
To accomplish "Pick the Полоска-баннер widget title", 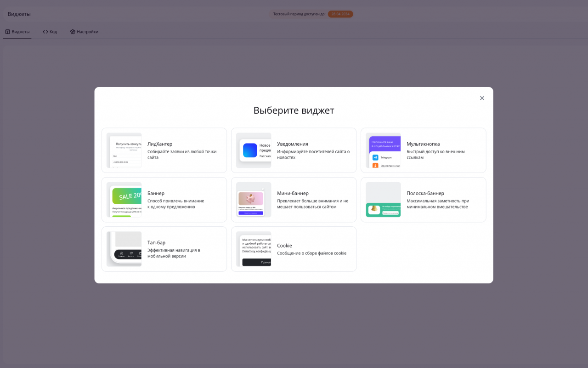I will [425, 193].
